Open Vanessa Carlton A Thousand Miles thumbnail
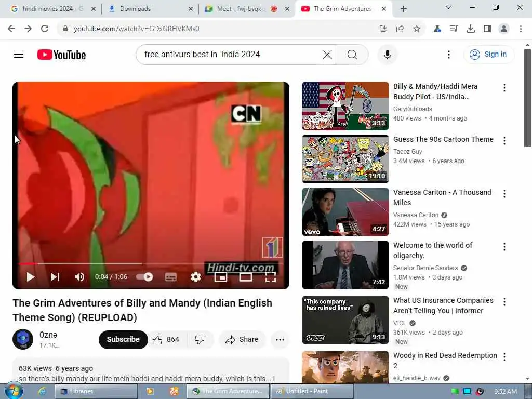The image size is (532, 399). 345,212
